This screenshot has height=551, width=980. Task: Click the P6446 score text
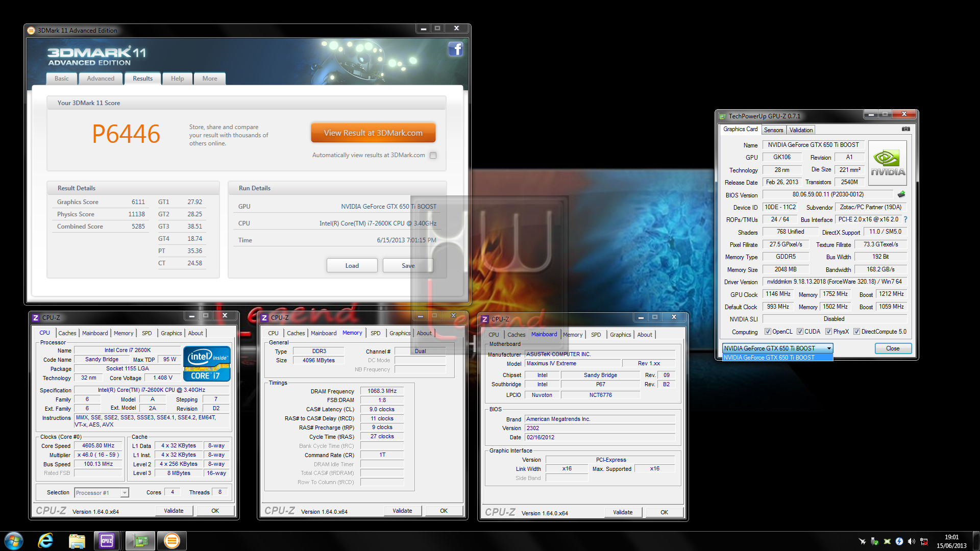coord(126,134)
